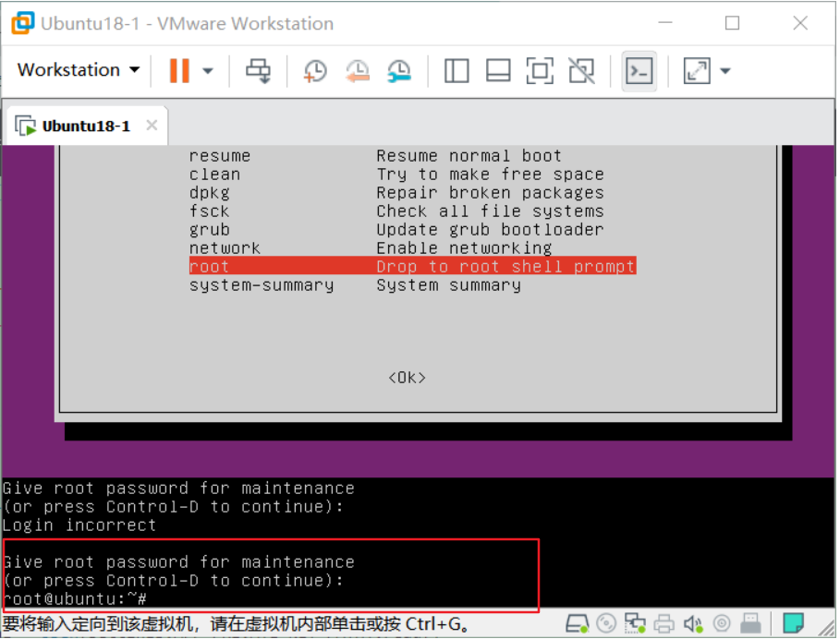Close the Ubuntu18-1 tab
The height and width of the screenshot is (639, 840).
point(152,126)
